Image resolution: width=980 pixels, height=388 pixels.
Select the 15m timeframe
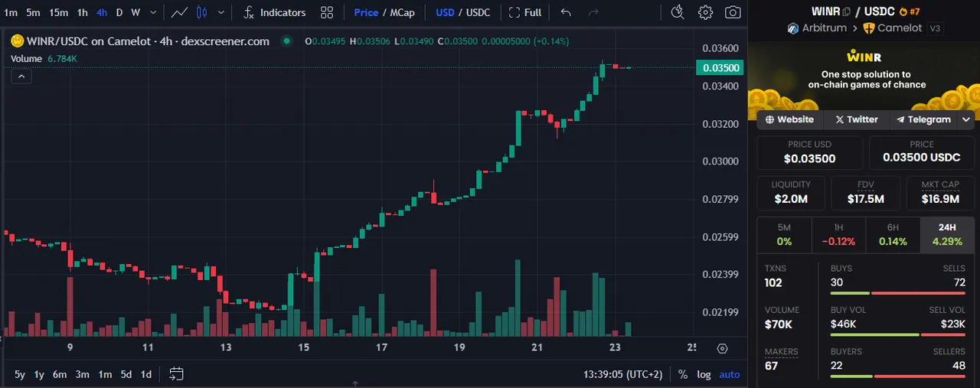[58, 12]
